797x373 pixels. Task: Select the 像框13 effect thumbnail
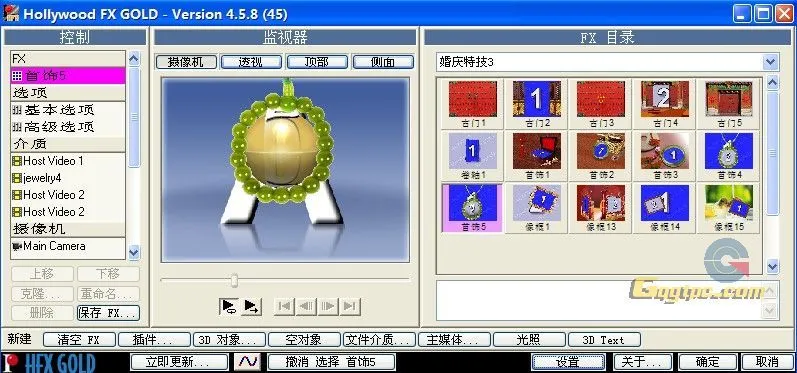click(601, 208)
